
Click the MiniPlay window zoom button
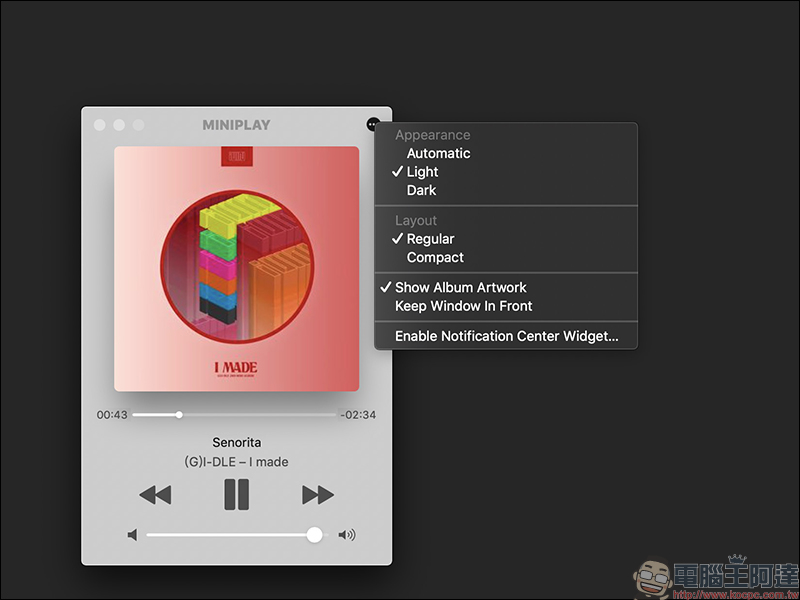pyautogui.click(x=138, y=125)
